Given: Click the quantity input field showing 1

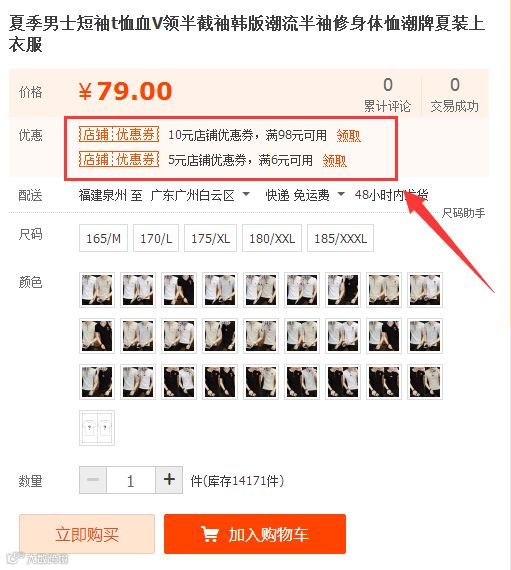Looking at the screenshot, I should pyautogui.click(x=131, y=480).
